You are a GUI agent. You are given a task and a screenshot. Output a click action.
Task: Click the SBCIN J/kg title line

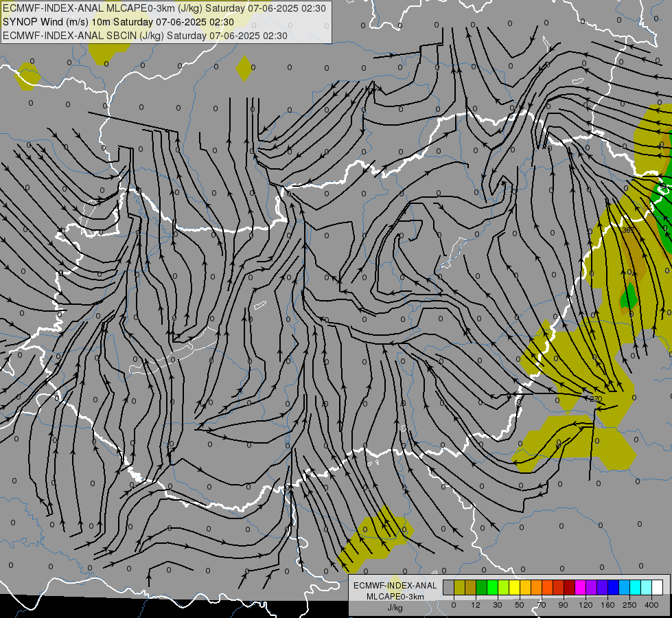point(145,36)
